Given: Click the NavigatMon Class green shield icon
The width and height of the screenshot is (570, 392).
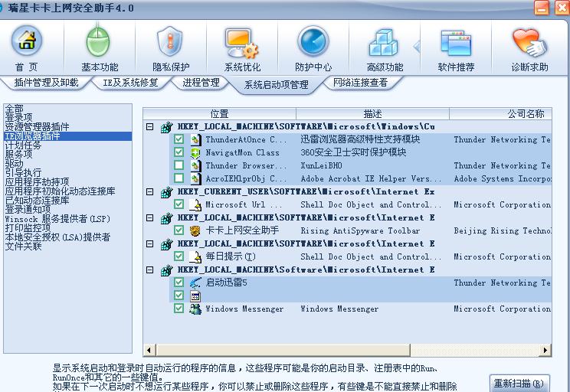Looking at the screenshot, I should point(195,152).
